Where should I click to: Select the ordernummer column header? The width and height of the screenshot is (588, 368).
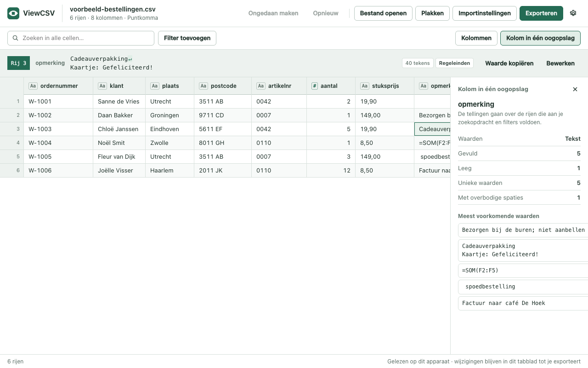coord(58,86)
